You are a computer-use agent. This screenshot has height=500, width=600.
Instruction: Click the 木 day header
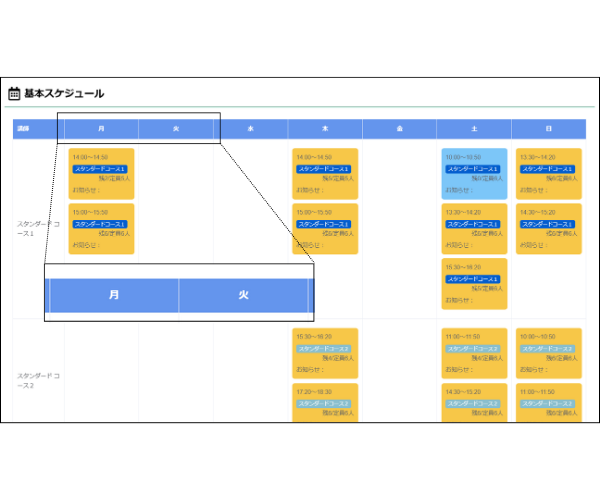pos(325,129)
